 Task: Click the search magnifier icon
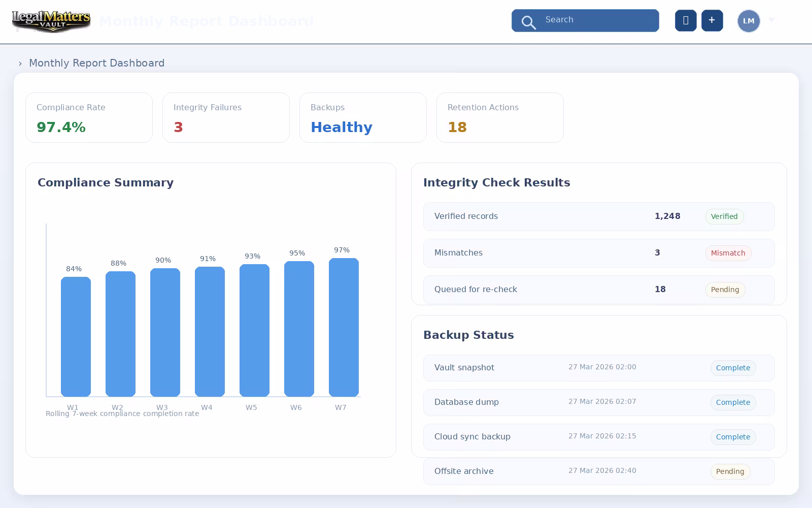point(528,22)
